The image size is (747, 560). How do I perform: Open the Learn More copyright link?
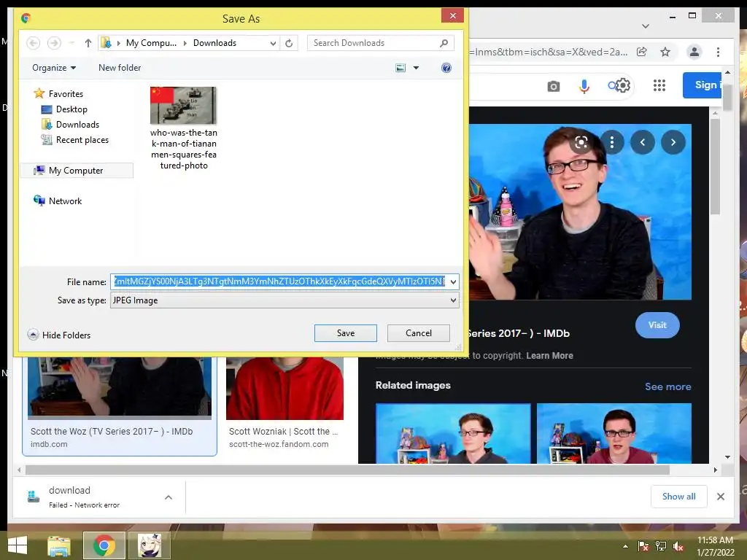549,355
